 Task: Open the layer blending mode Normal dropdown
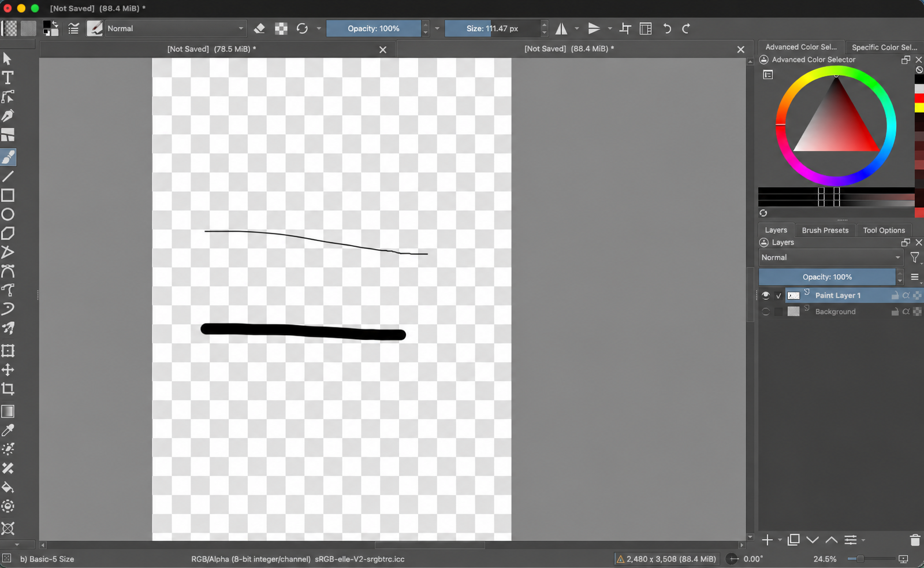[830, 258]
